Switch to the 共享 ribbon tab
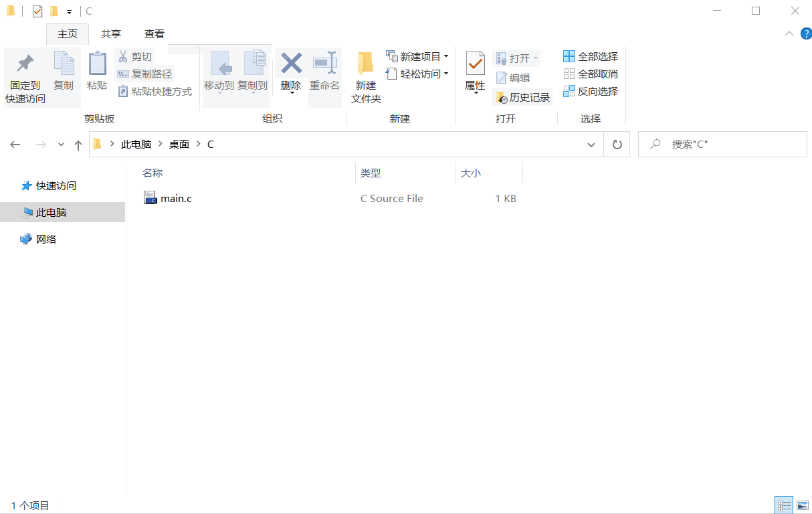The image size is (812, 514). pyautogui.click(x=111, y=33)
